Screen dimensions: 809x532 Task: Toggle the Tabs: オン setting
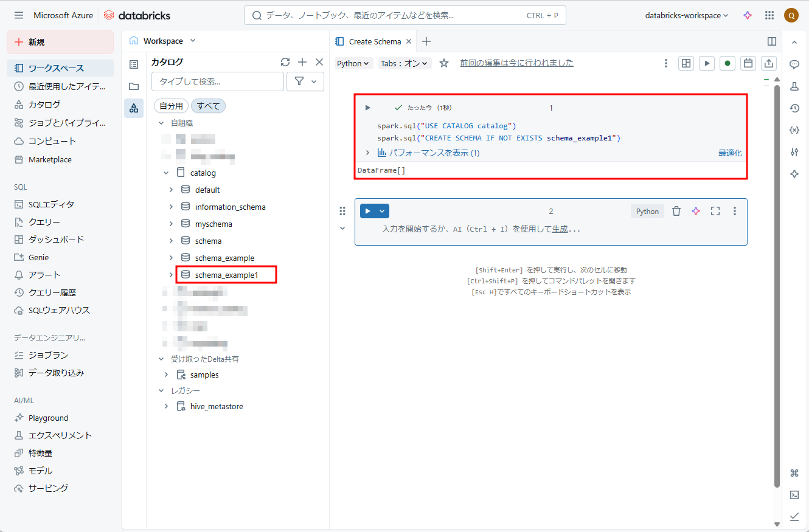404,63
